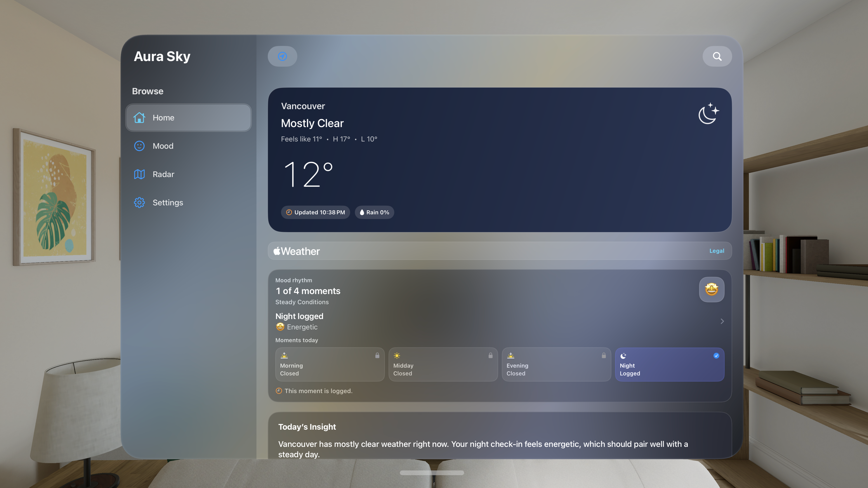Click the Aura Sky app title
The width and height of the screenshot is (868, 488).
point(162,56)
